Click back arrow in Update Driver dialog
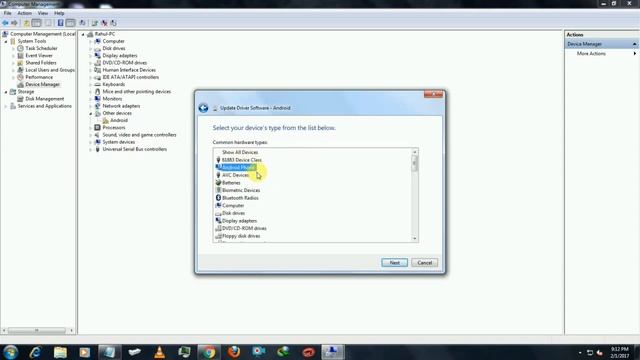Viewport: 640px width, 360px height. [203, 108]
